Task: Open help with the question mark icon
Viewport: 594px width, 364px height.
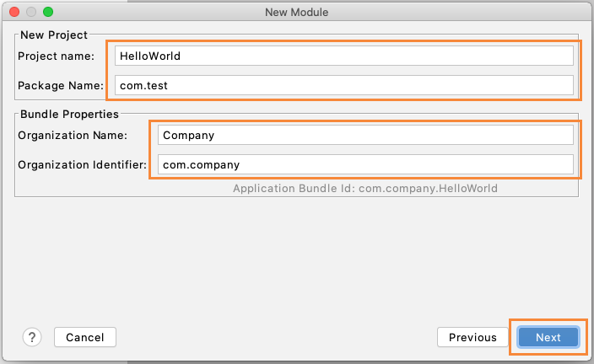Action: tap(32, 337)
